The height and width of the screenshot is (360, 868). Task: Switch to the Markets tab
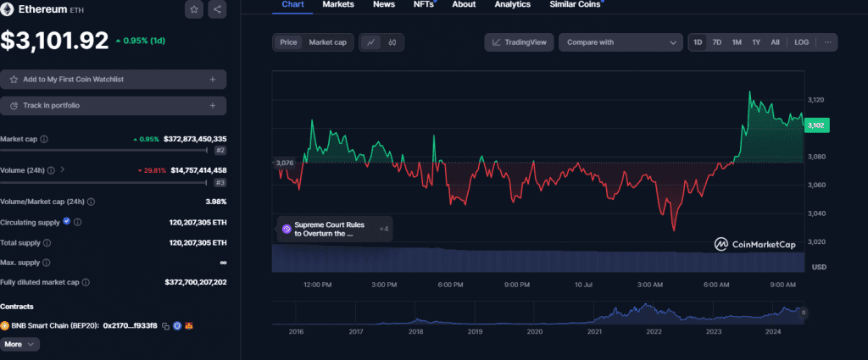click(338, 5)
